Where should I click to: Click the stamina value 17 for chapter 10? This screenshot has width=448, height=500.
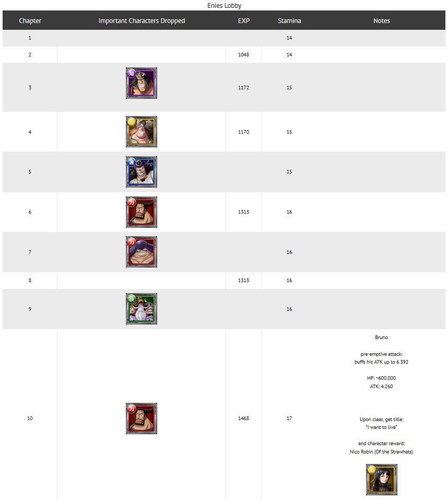289,418
